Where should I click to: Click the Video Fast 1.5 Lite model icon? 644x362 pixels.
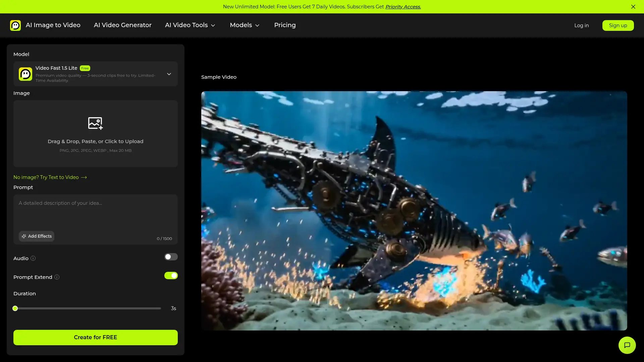pyautogui.click(x=25, y=74)
